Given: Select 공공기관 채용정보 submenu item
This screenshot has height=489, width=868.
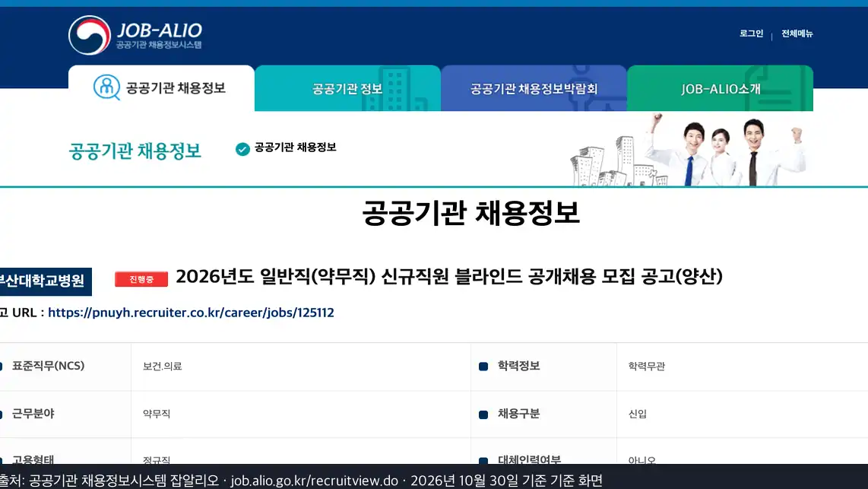Looking at the screenshot, I should (x=295, y=148).
